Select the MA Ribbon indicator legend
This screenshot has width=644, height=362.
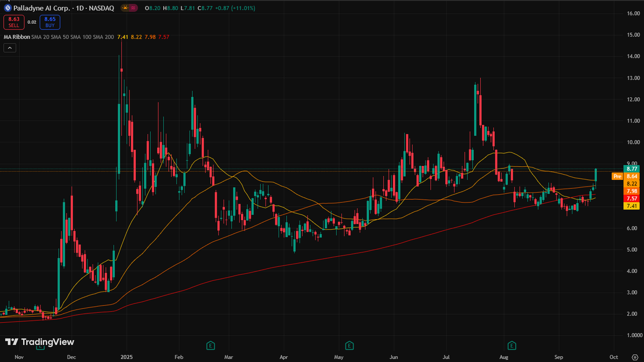(16, 37)
